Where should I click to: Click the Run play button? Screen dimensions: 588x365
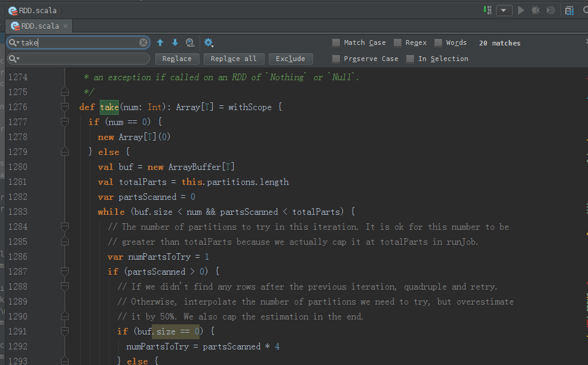pos(521,10)
